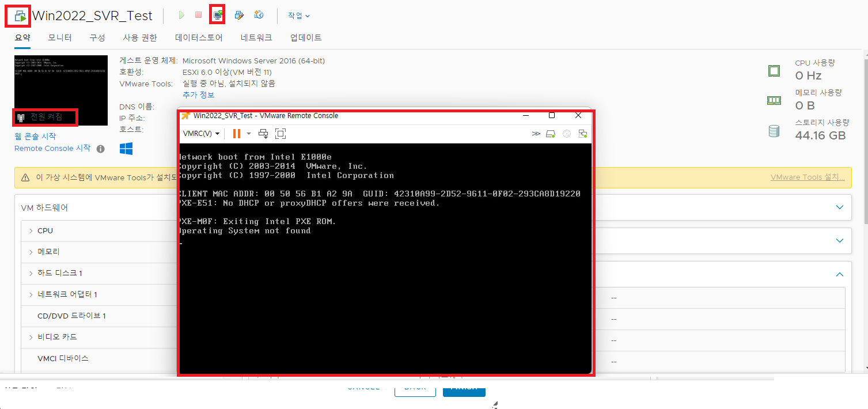This screenshot has height=409, width=868.
Task: Switch to the 모니터 tab
Action: 60,38
